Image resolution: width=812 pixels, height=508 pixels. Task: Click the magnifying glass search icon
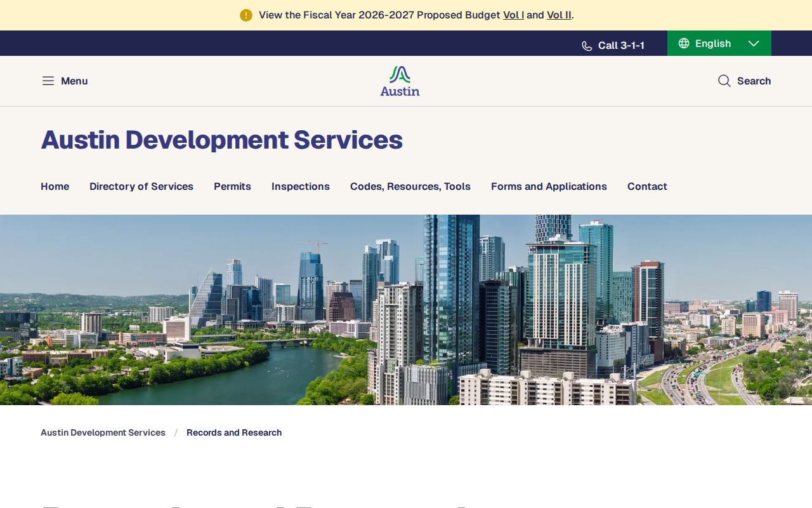pos(724,81)
